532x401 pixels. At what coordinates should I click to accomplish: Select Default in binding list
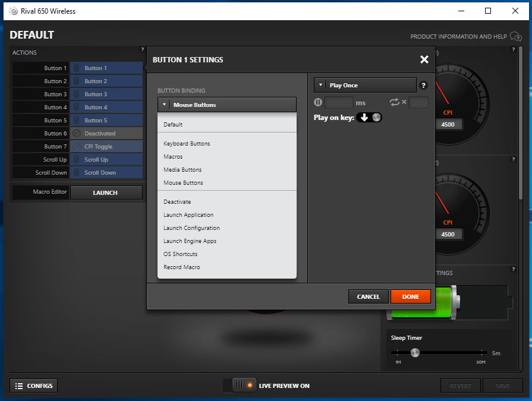[227, 124]
